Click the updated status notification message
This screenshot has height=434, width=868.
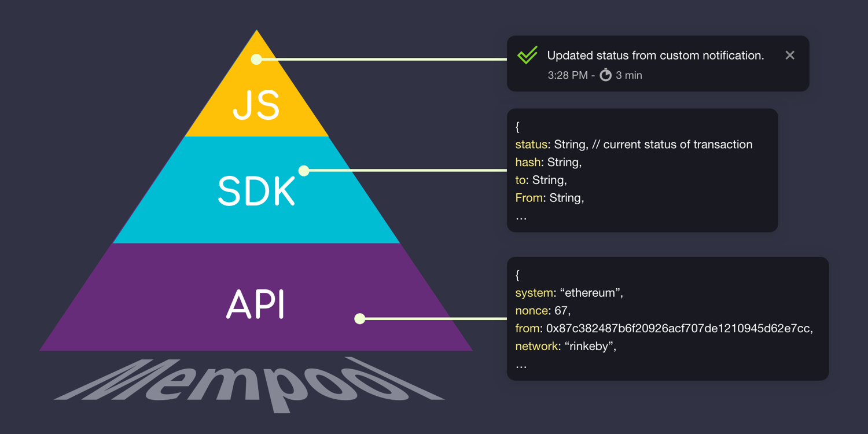coord(656,55)
